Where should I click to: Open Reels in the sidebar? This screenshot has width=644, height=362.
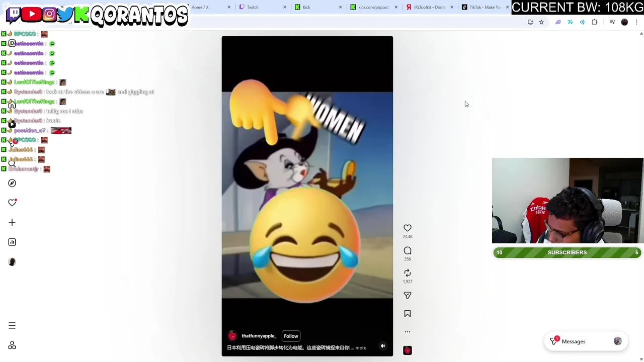point(12,124)
